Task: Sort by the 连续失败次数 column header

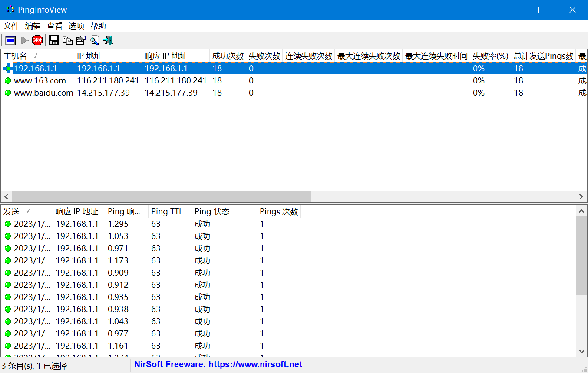Action: (x=309, y=56)
